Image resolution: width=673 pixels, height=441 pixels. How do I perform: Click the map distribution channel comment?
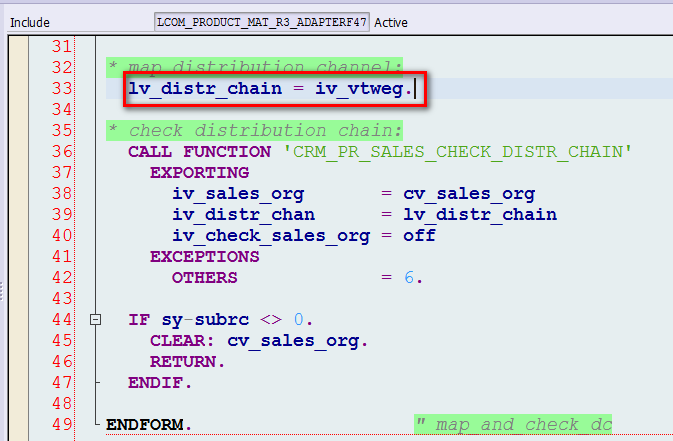pos(255,67)
